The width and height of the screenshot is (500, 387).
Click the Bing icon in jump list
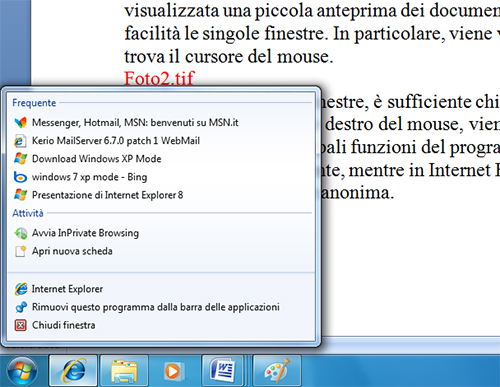20,177
